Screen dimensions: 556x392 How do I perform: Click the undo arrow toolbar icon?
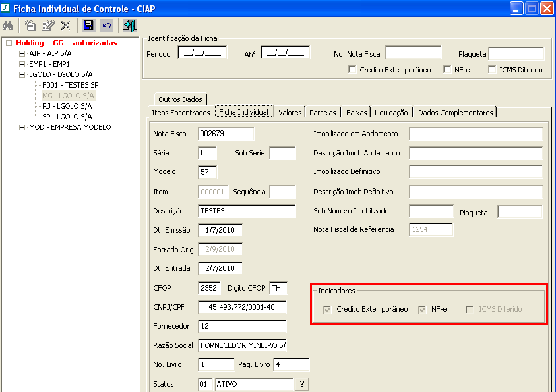pos(106,26)
